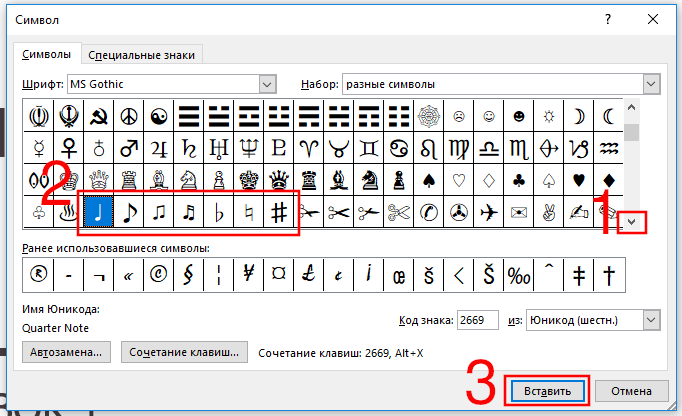Choose the victory hand symbol

pyautogui.click(x=548, y=212)
